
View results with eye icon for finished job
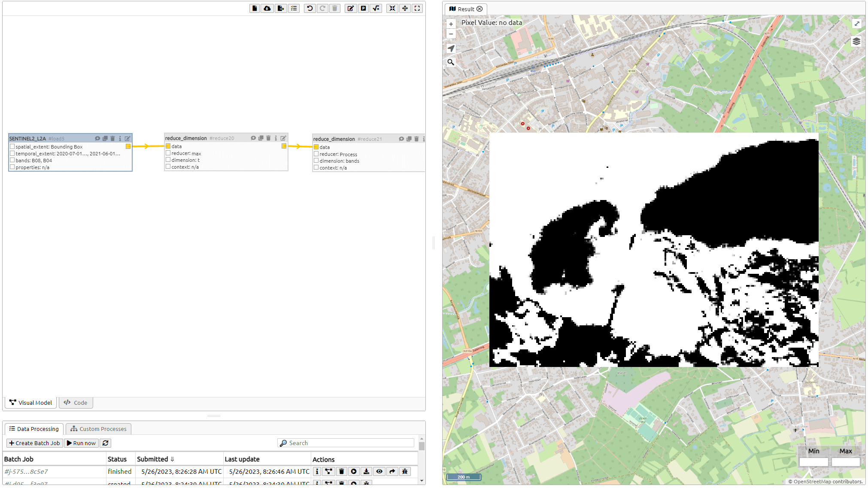pos(379,472)
